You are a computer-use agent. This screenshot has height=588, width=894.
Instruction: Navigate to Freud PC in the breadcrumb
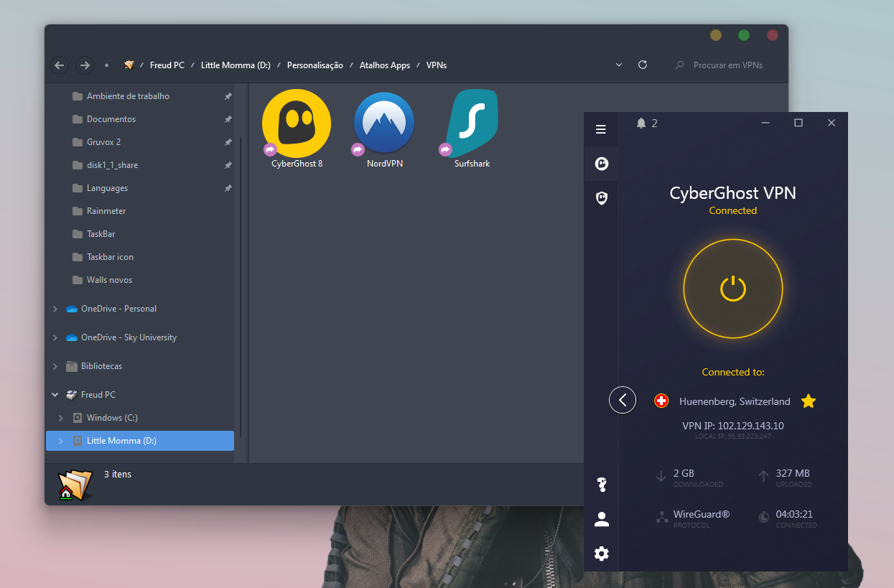pos(167,65)
